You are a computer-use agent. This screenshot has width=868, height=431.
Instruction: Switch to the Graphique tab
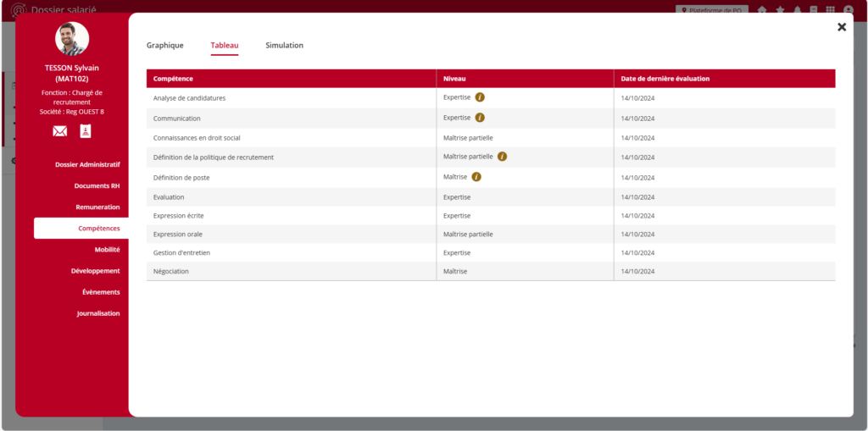pyautogui.click(x=164, y=46)
